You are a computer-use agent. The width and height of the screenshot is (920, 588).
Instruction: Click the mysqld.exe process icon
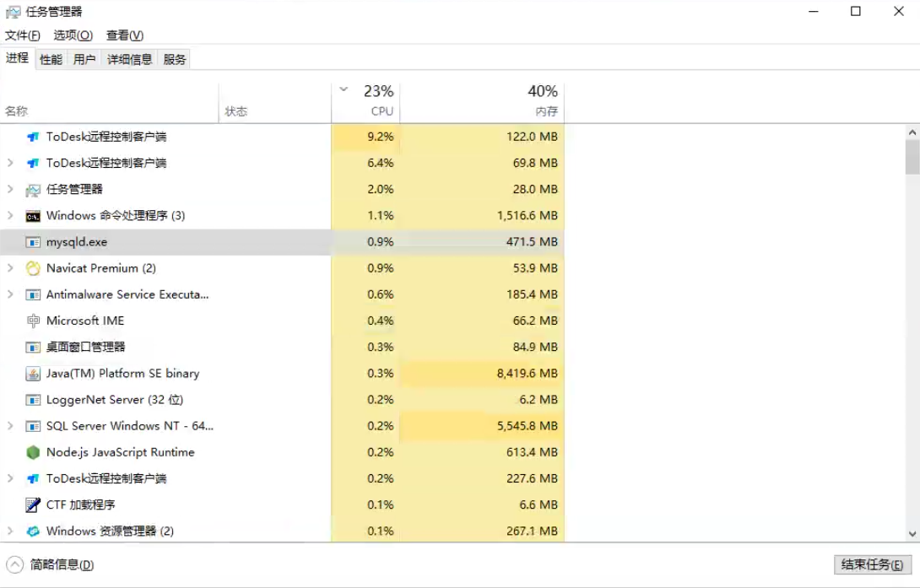[x=34, y=242]
